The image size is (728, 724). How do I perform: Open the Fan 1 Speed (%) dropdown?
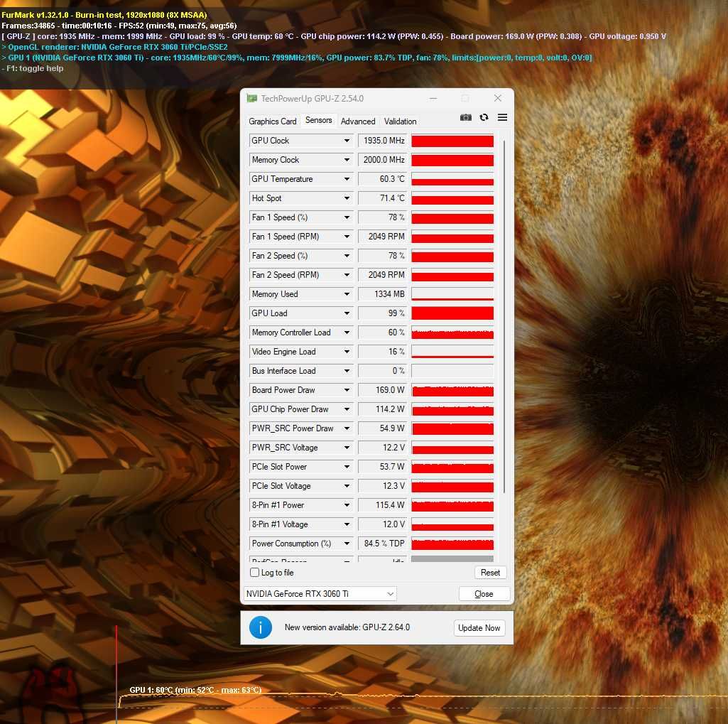pos(347,217)
